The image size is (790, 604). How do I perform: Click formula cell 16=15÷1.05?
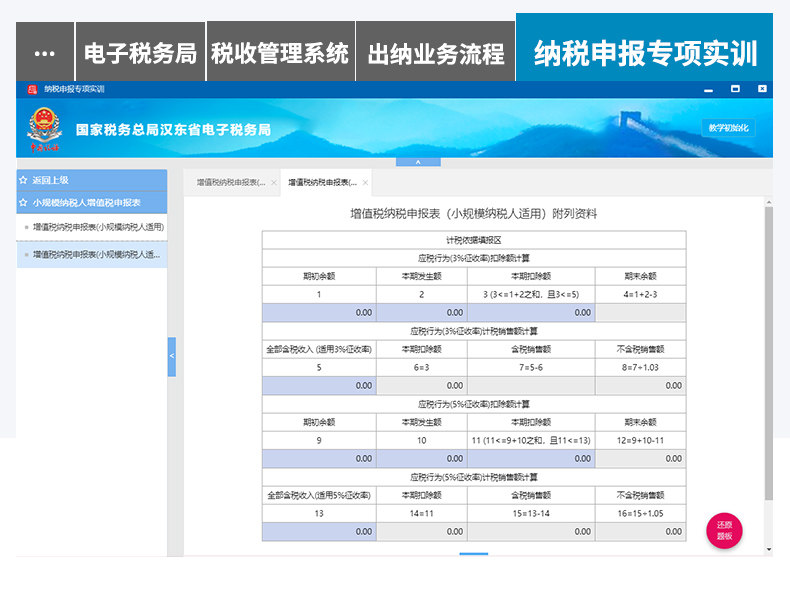(640, 514)
